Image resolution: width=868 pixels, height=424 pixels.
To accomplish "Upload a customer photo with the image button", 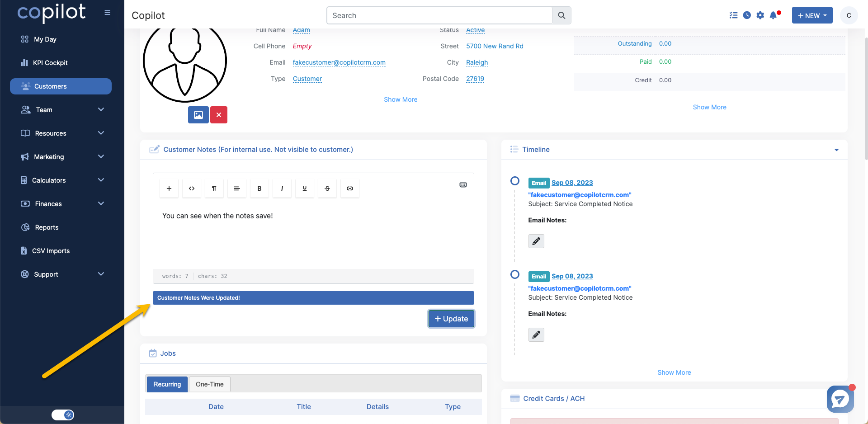I will pyautogui.click(x=198, y=115).
